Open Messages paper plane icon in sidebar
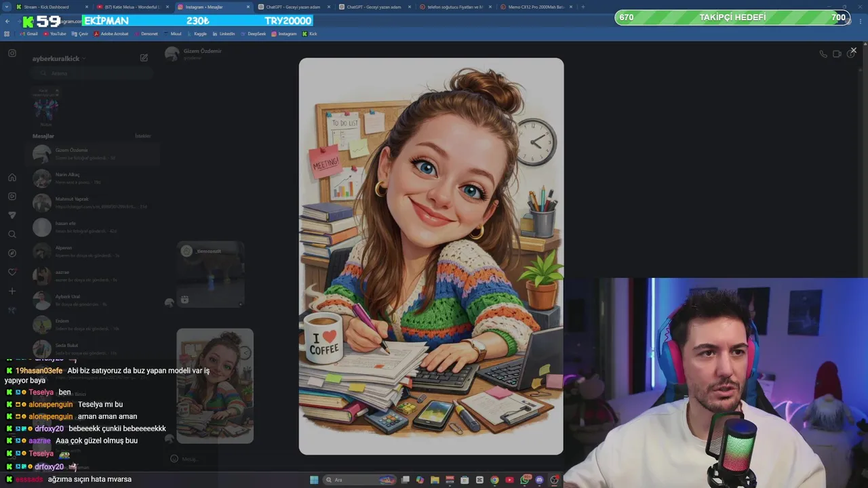This screenshot has height=488, width=868. (12, 216)
